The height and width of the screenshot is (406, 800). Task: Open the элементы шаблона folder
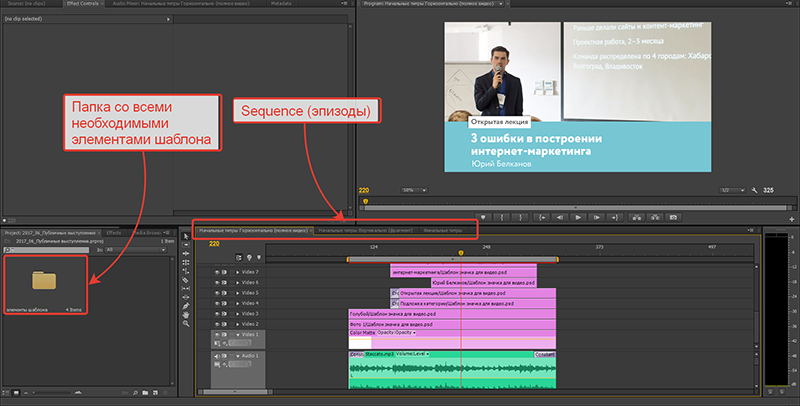[45, 280]
